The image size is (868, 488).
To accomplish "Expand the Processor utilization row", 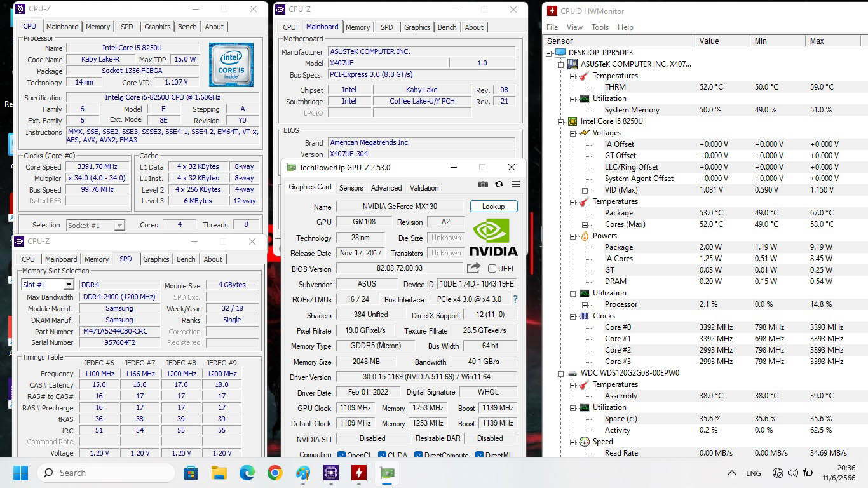I will coord(585,304).
